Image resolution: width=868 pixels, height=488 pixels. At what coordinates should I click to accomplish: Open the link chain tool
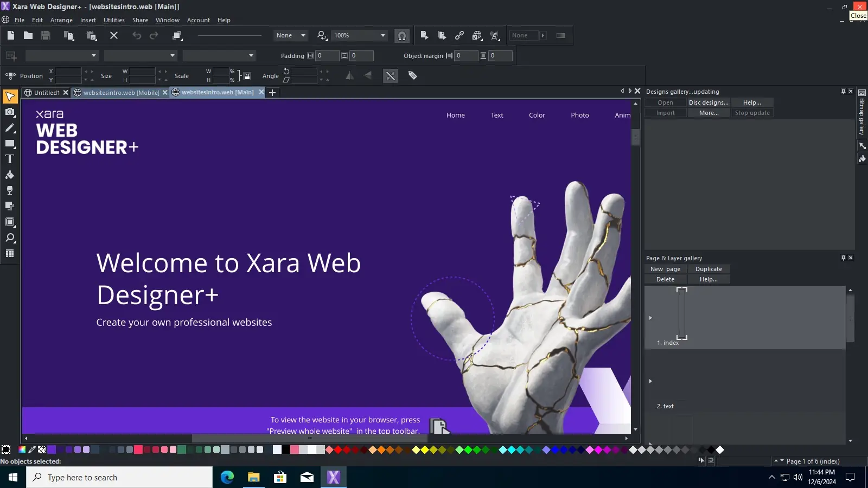tap(459, 35)
